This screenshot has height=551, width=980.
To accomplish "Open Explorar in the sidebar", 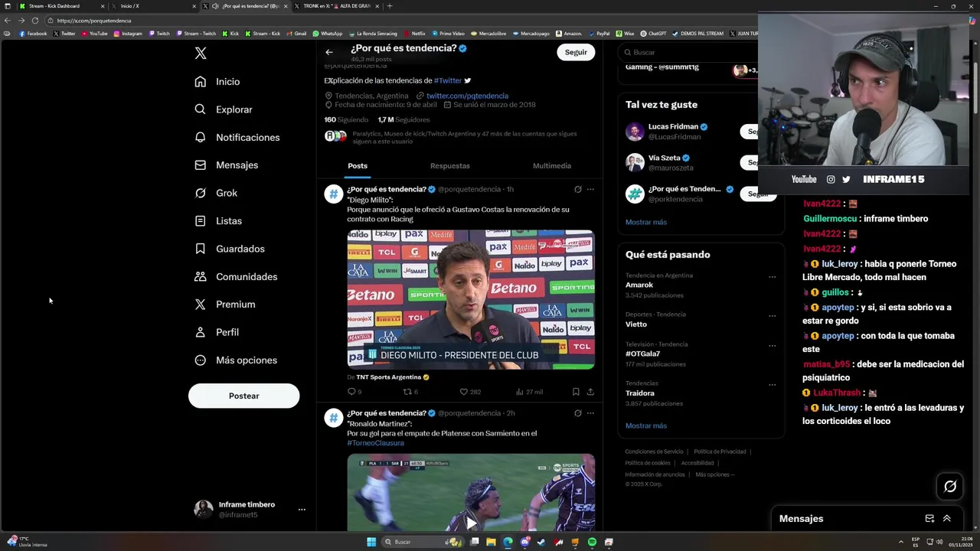I will [x=224, y=109].
